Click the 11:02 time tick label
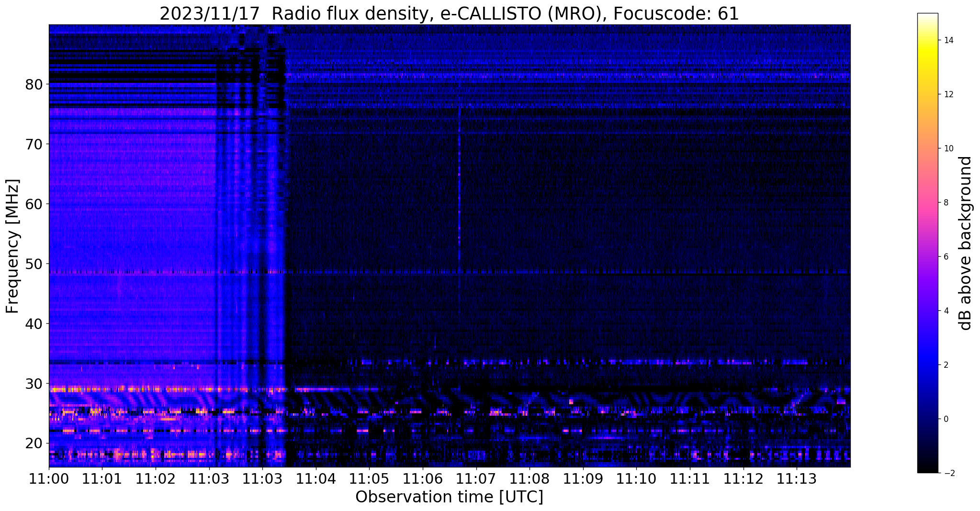980x511 pixels. [x=156, y=478]
